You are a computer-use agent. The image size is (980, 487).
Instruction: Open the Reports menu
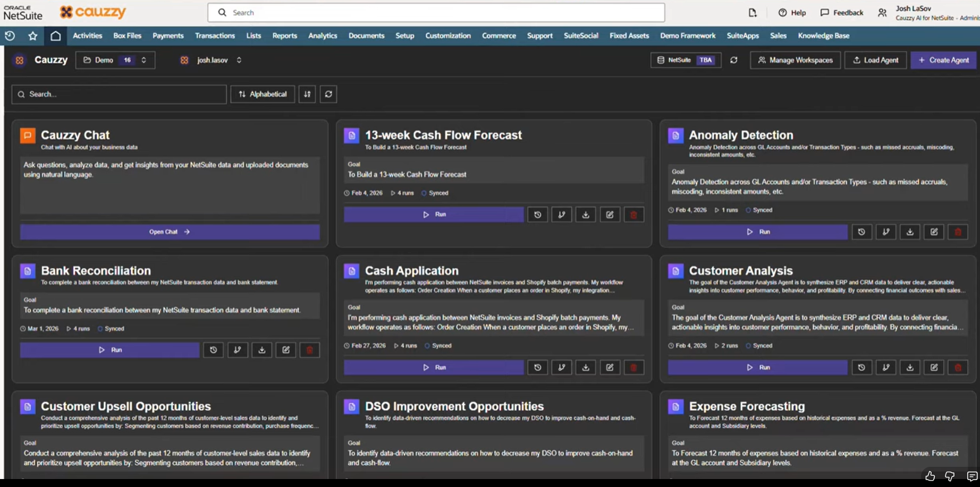(284, 36)
